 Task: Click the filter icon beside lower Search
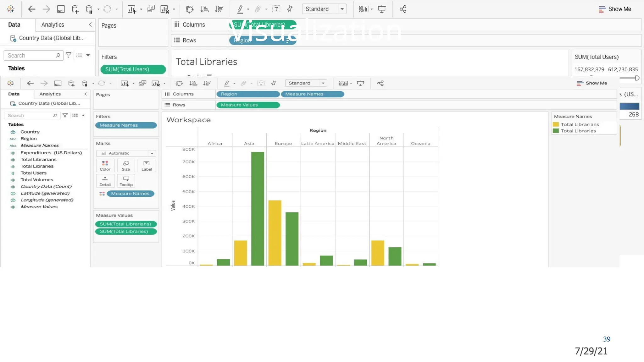click(x=65, y=115)
